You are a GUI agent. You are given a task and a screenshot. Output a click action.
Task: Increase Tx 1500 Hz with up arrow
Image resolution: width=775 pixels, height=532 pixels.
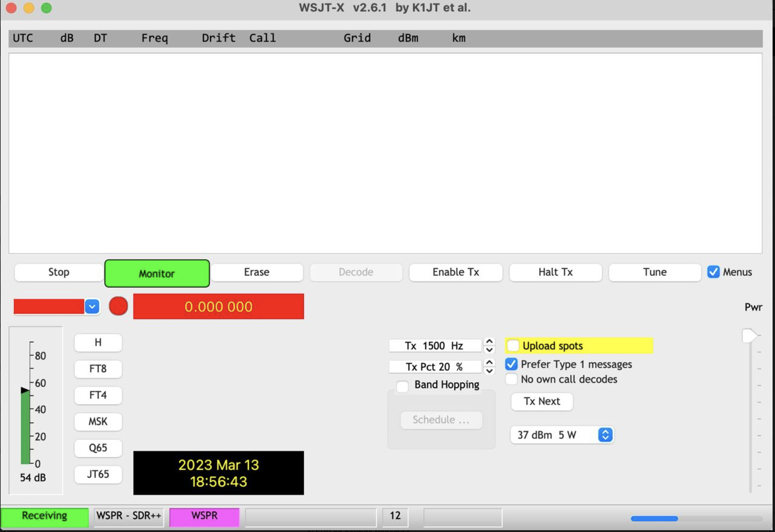coord(489,341)
